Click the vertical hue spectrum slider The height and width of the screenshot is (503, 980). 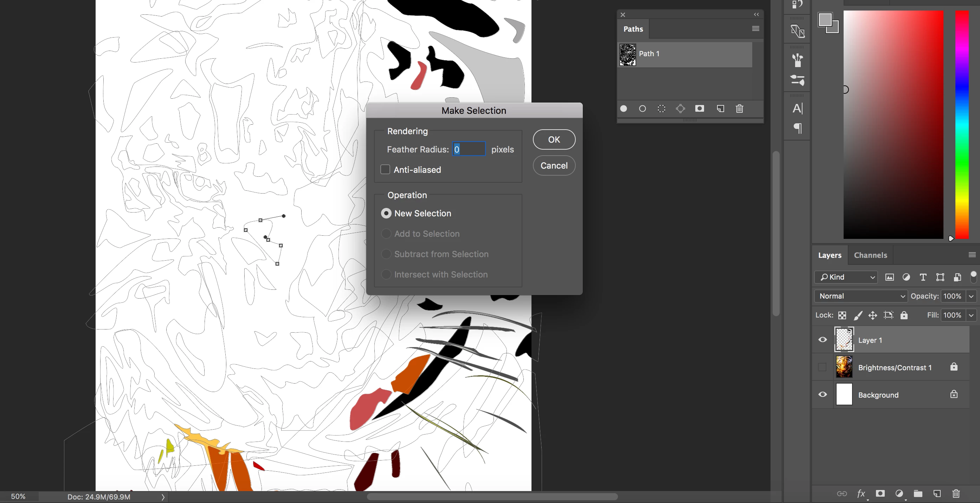pyautogui.click(x=962, y=125)
